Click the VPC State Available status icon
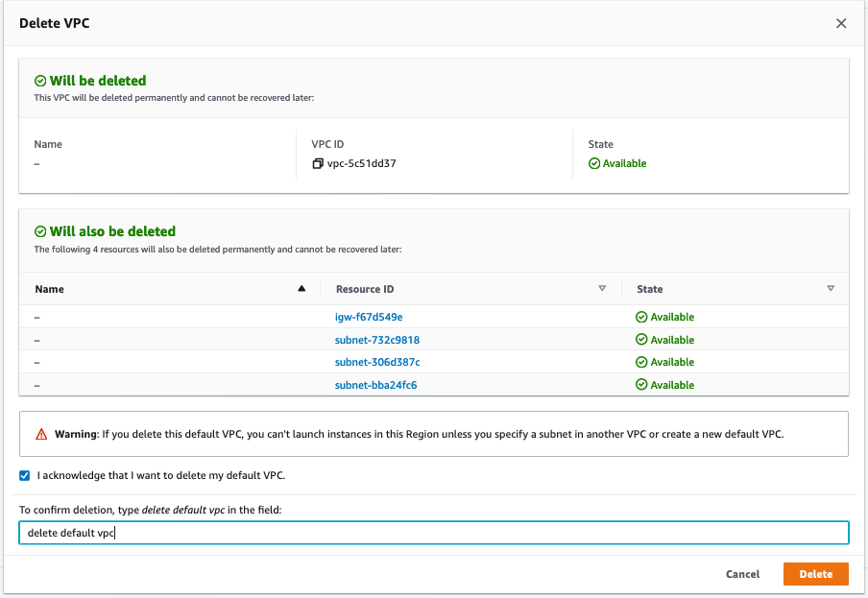Screen dimensions: 868x598 click(x=594, y=163)
